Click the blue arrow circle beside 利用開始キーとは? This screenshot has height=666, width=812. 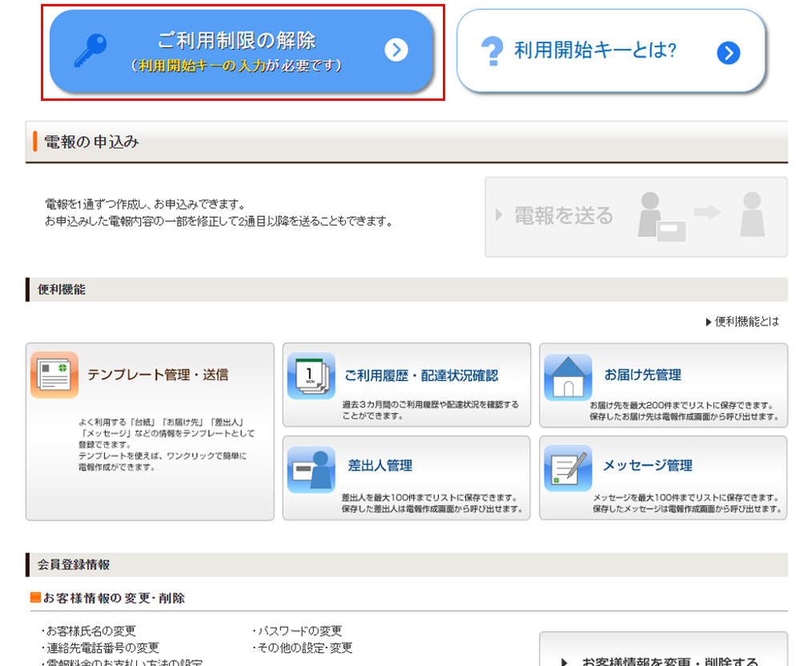point(728,53)
